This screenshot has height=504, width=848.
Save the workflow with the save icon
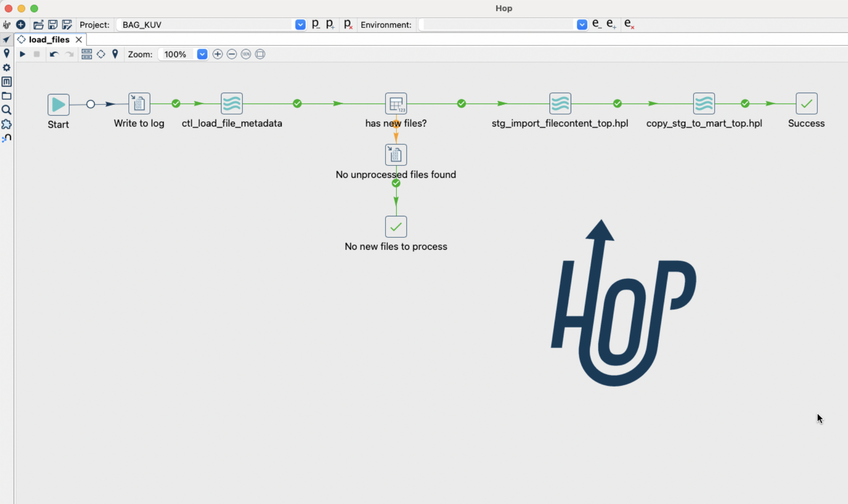[x=53, y=25]
